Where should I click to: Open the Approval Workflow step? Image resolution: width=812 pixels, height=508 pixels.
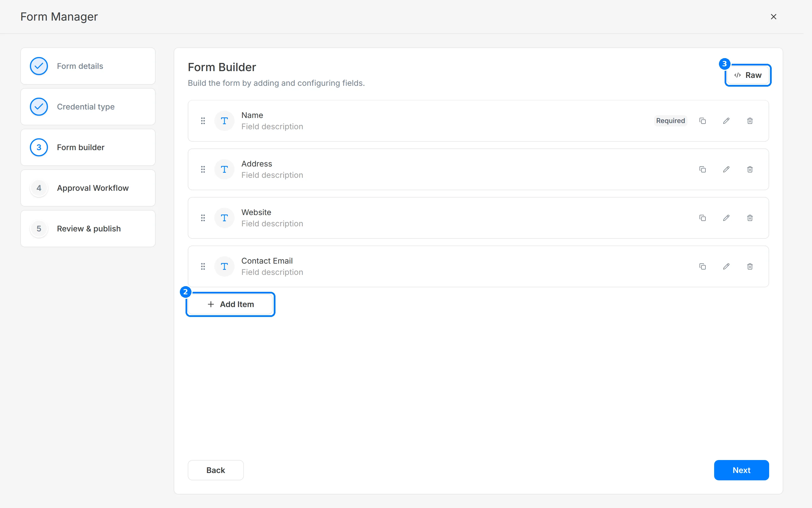tap(88, 188)
